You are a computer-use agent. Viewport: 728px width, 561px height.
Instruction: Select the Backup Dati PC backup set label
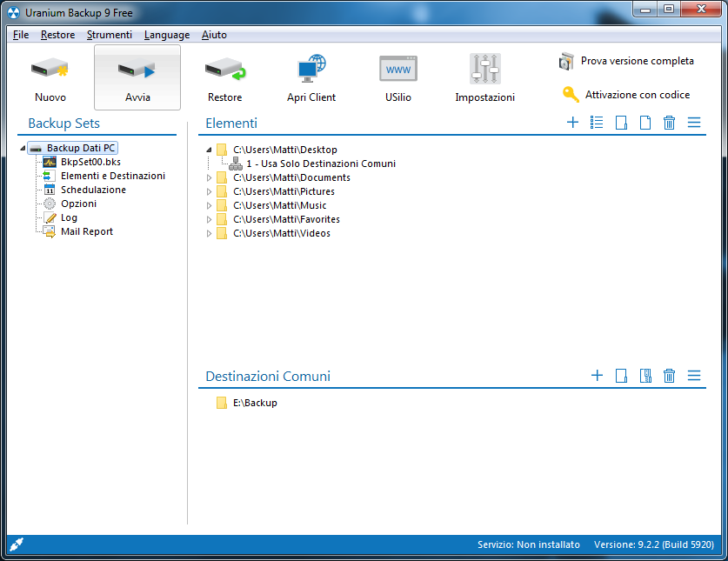81,148
